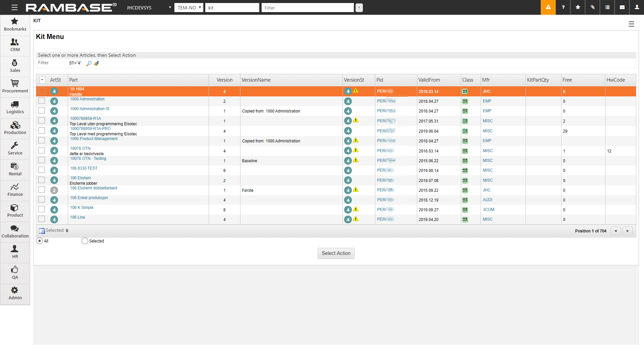The height and width of the screenshot is (355, 644).
Task: Open the TEM-NO dropdown
Action: click(x=189, y=7)
